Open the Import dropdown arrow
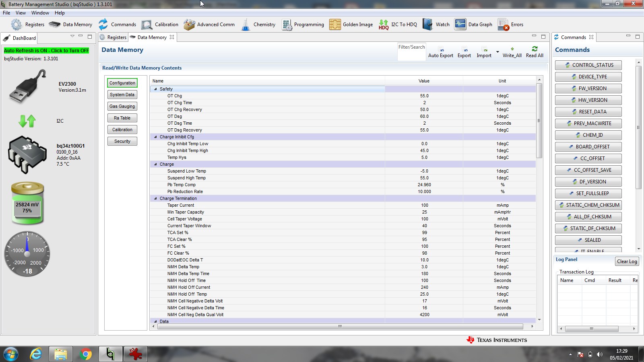This screenshot has height=362, width=644. click(x=497, y=52)
